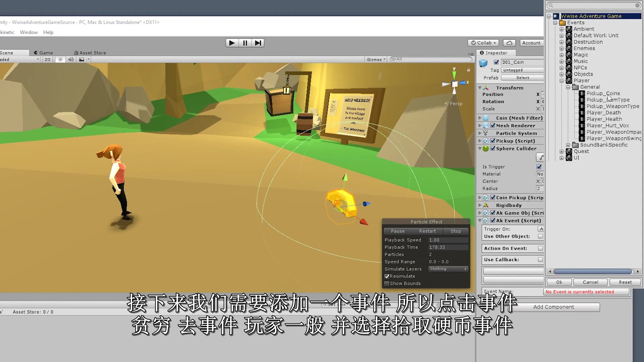Click the Edit Collider icon button
This screenshot has width=644, height=362.
[540, 157]
